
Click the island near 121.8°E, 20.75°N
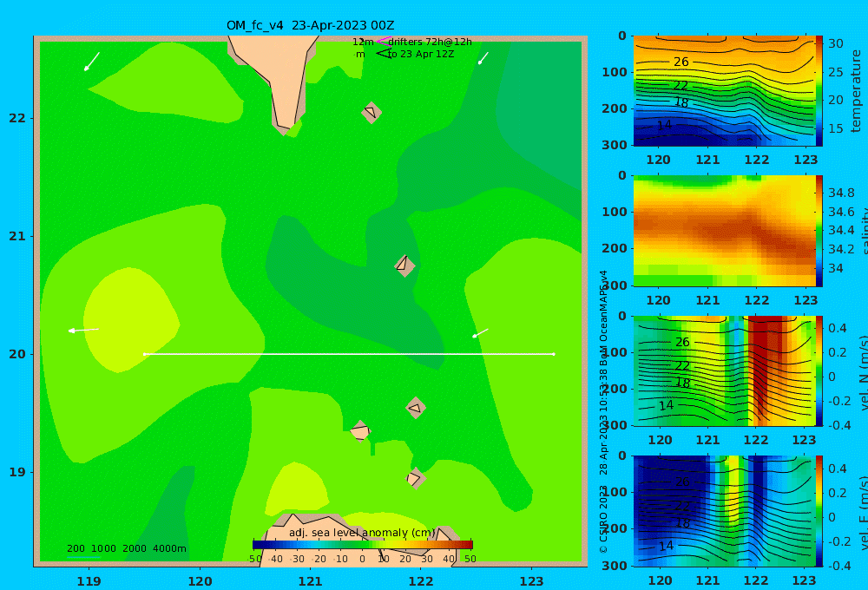(x=404, y=265)
